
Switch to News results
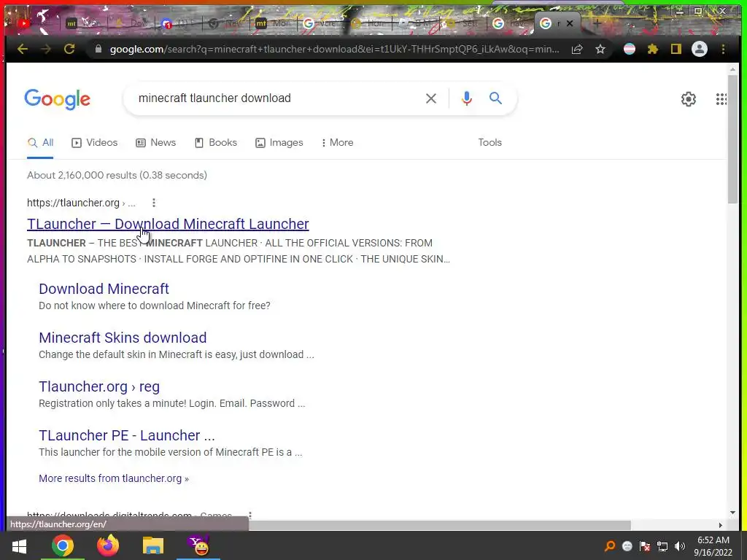click(x=156, y=142)
